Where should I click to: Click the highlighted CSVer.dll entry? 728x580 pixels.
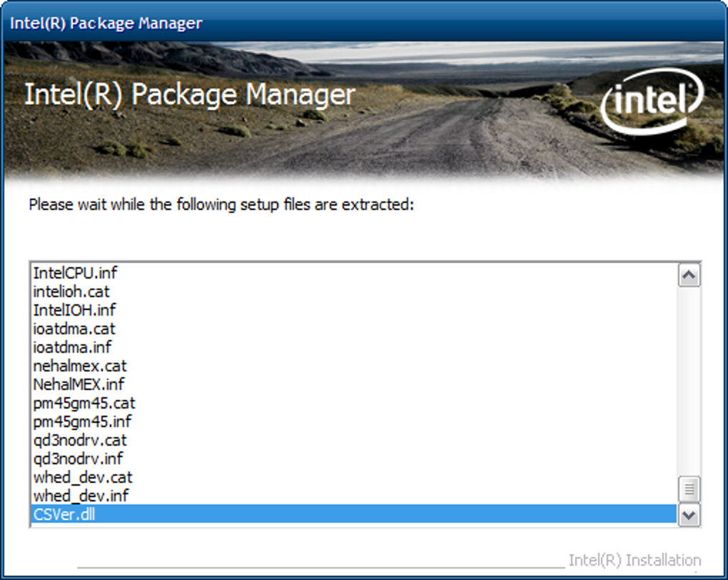click(64, 514)
